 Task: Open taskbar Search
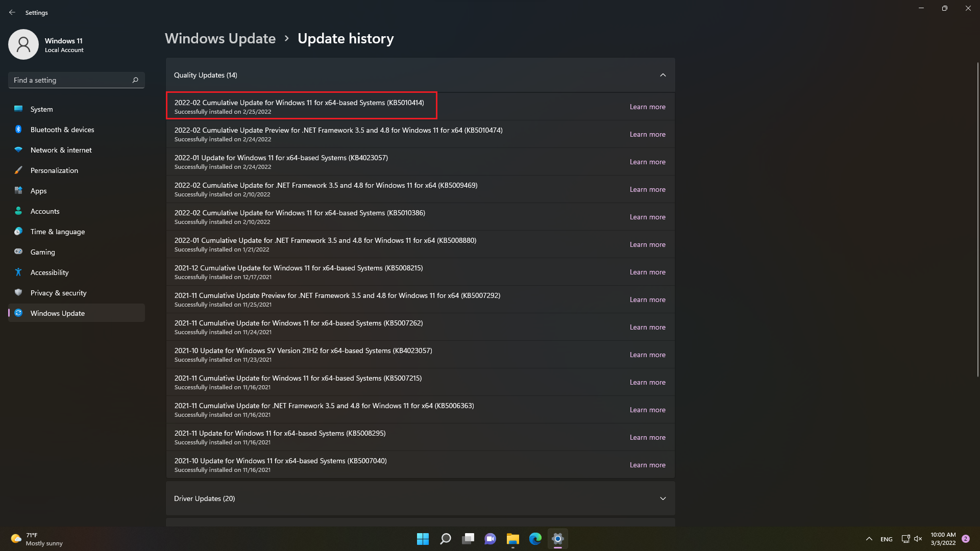(445, 539)
